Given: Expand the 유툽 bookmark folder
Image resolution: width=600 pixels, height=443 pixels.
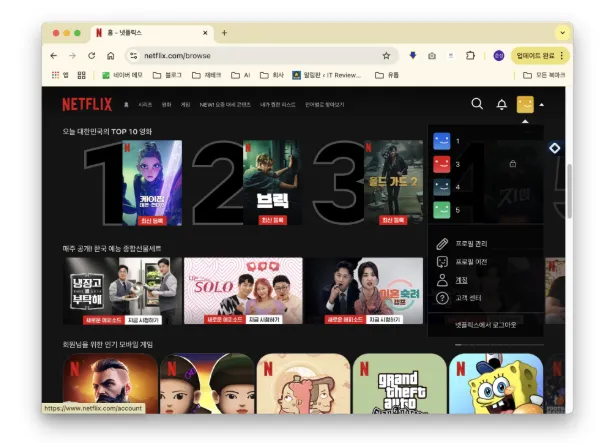Looking at the screenshot, I should coord(387,75).
